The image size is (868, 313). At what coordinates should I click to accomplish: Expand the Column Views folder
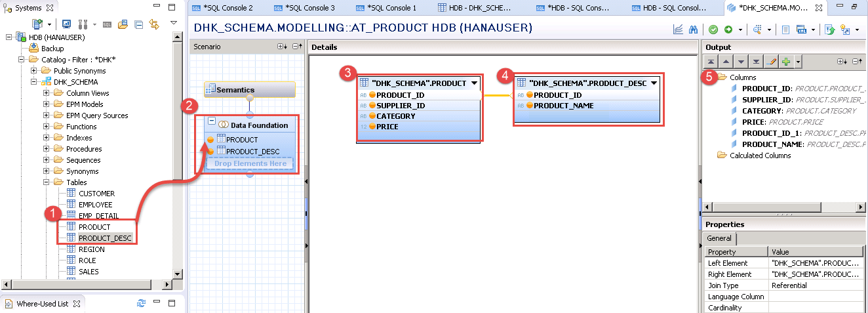click(x=47, y=93)
